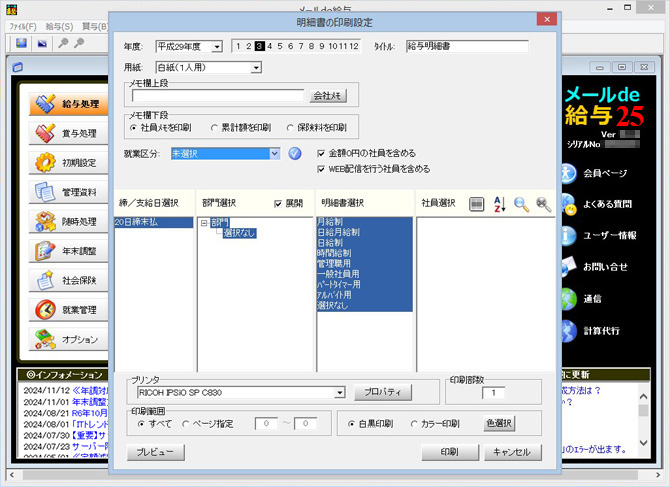Click the employee search magnifier icon

(521, 204)
